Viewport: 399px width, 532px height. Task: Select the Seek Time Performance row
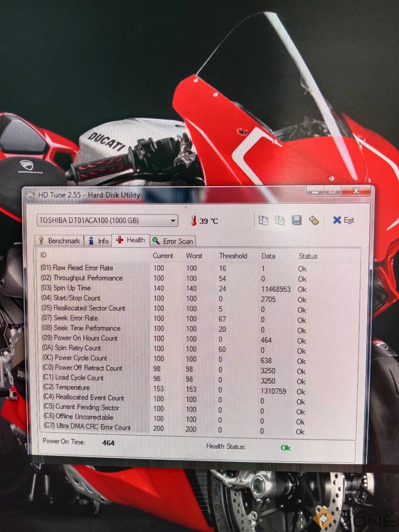coord(174,329)
